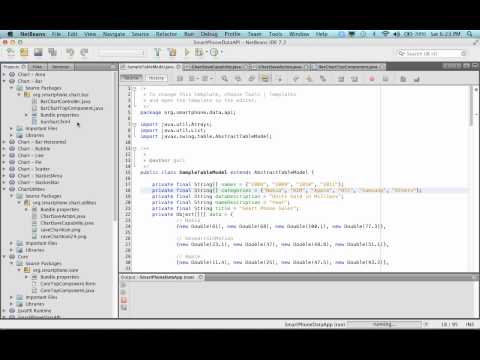Collapse the ChartUtilities project node

[x=4, y=189]
